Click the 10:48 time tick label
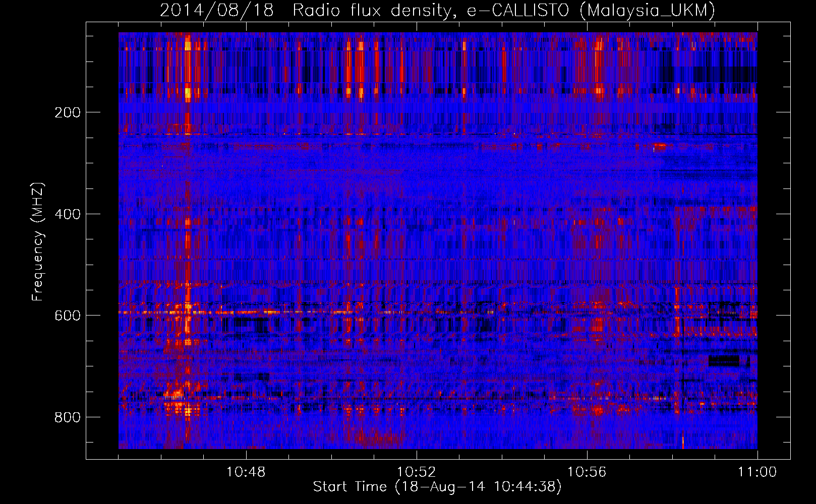 [246, 472]
